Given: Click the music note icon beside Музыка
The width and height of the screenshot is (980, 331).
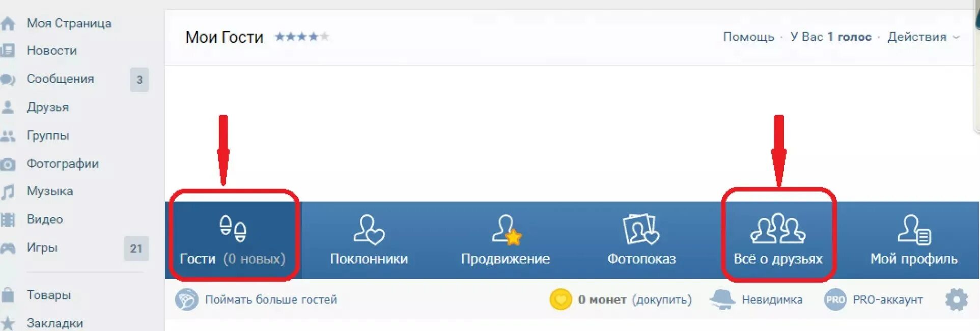Looking at the screenshot, I should (7, 191).
